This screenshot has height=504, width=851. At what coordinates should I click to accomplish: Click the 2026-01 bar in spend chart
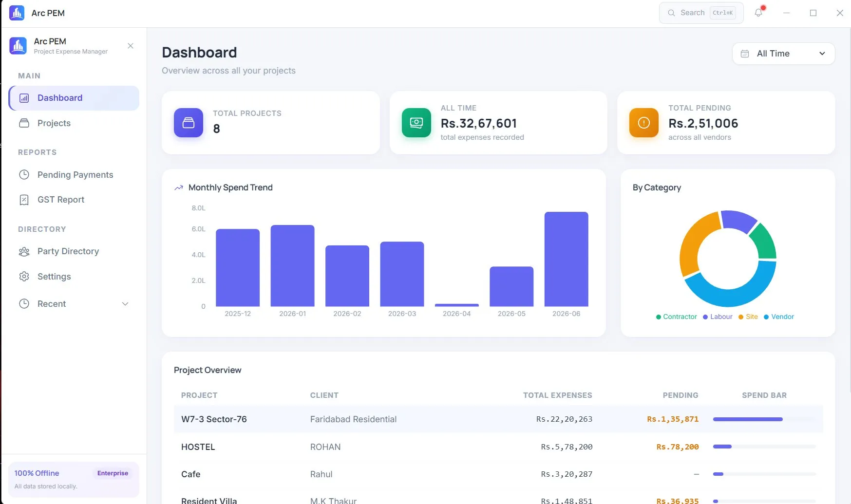(x=292, y=265)
